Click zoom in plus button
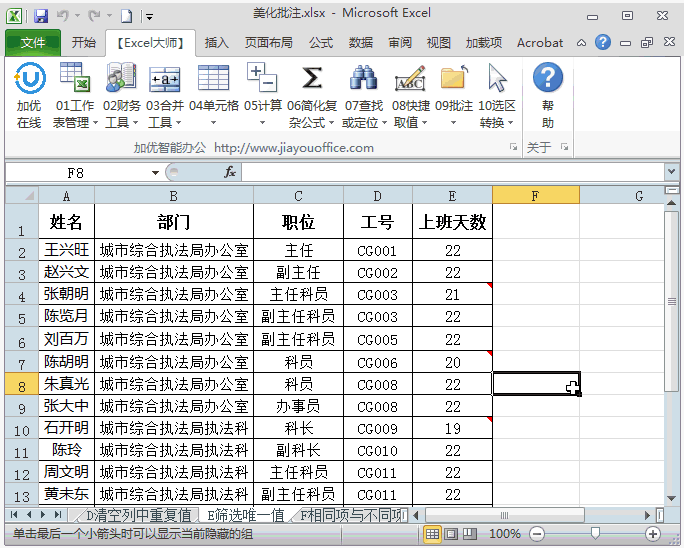Image resolution: width=684 pixels, height=548 pixels. (653, 534)
